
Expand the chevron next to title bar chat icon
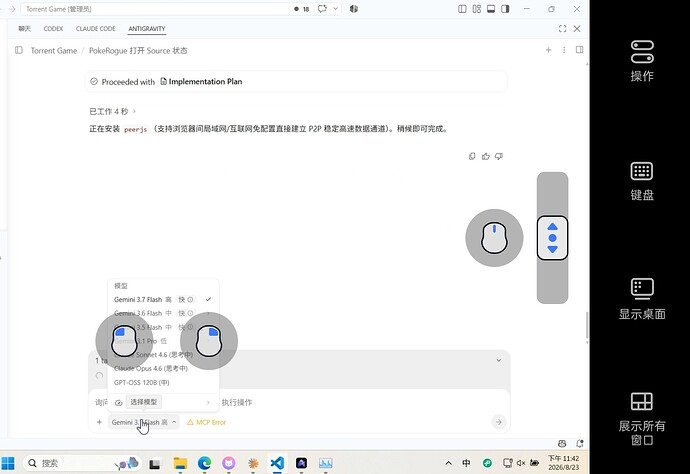click(x=335, y=9)
